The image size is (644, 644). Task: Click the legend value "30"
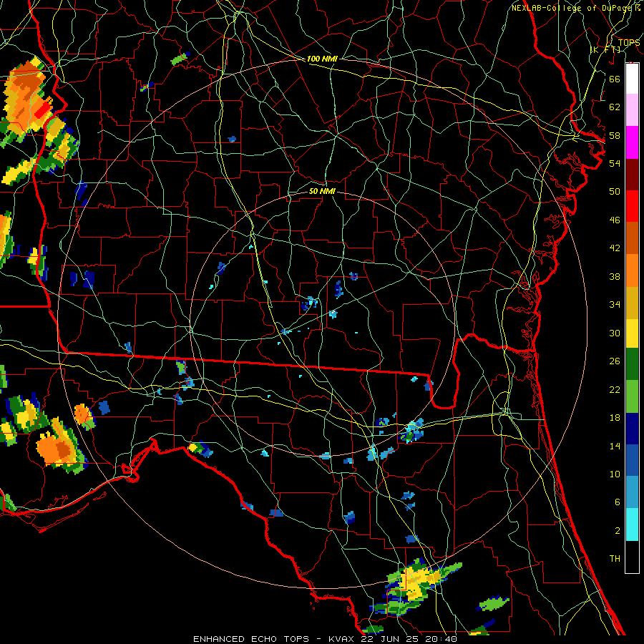coord(615,333)
